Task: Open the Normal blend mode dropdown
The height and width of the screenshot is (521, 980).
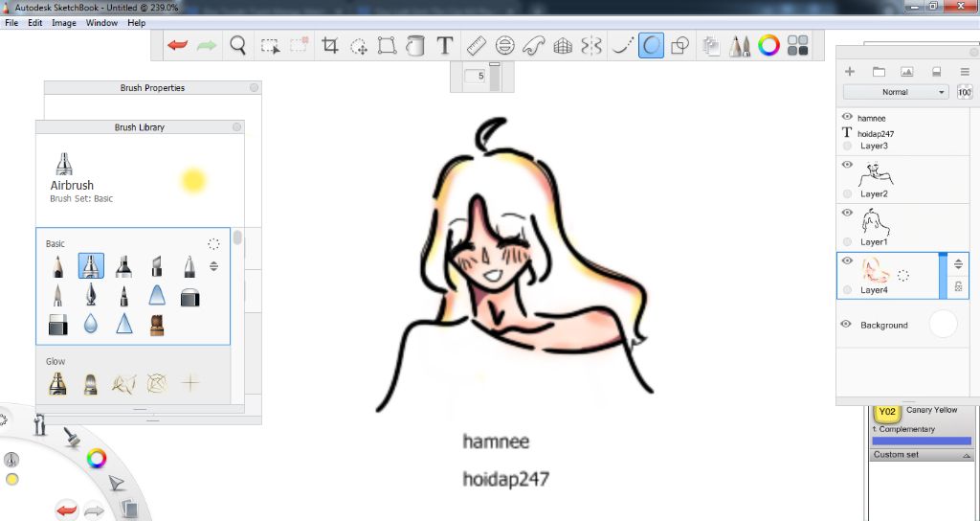Action: [896, 92]
